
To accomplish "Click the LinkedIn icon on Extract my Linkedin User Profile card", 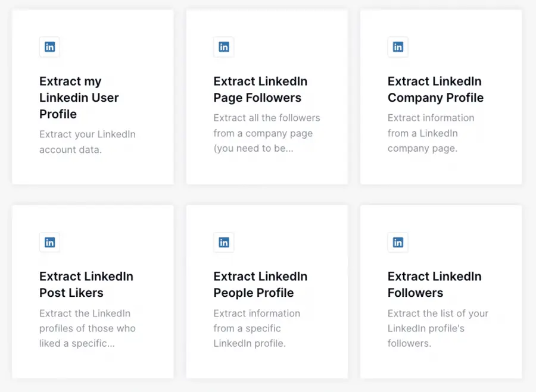I will coord(49,47).
